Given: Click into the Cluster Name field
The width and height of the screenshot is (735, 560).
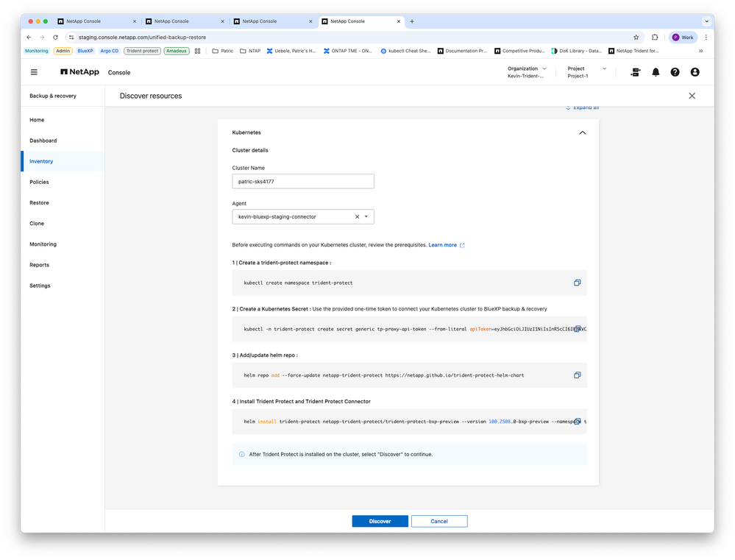Looking at the screenshot, I should pos(303,182).
